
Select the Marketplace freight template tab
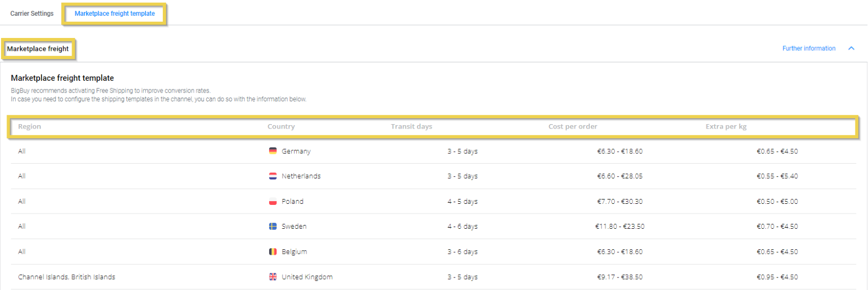[x=114, y=14]
